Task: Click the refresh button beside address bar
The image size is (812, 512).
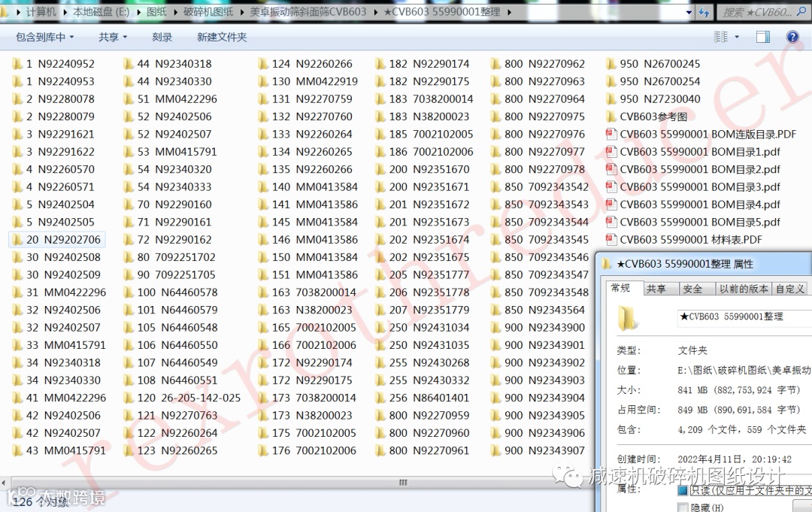Action: coord(704,13)
